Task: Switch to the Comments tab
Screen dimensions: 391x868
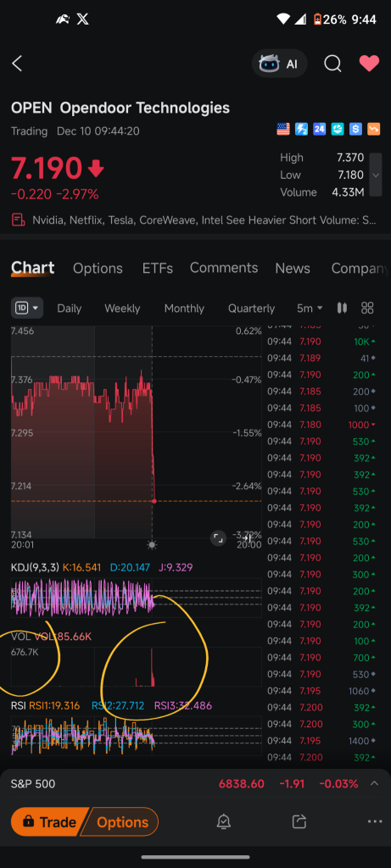Action: (x=224, y=268)
